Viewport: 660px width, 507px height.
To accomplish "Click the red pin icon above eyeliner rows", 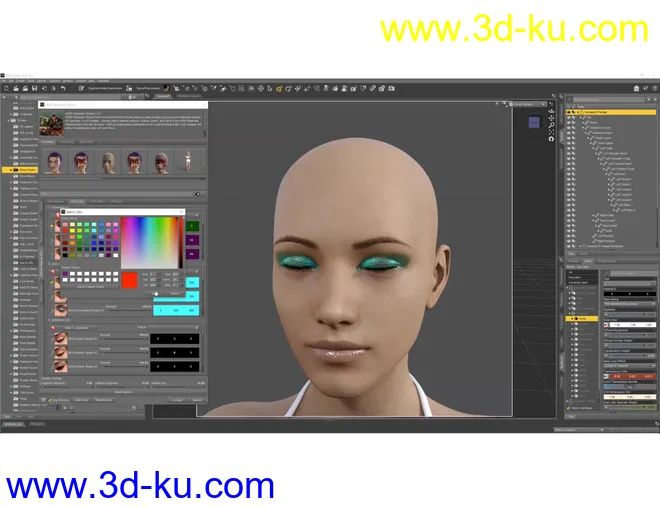I will [54, 326].
